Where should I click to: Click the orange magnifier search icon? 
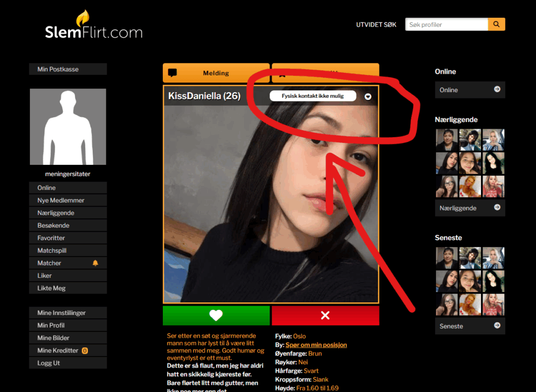pyautogui.click(x=496, y=24)
